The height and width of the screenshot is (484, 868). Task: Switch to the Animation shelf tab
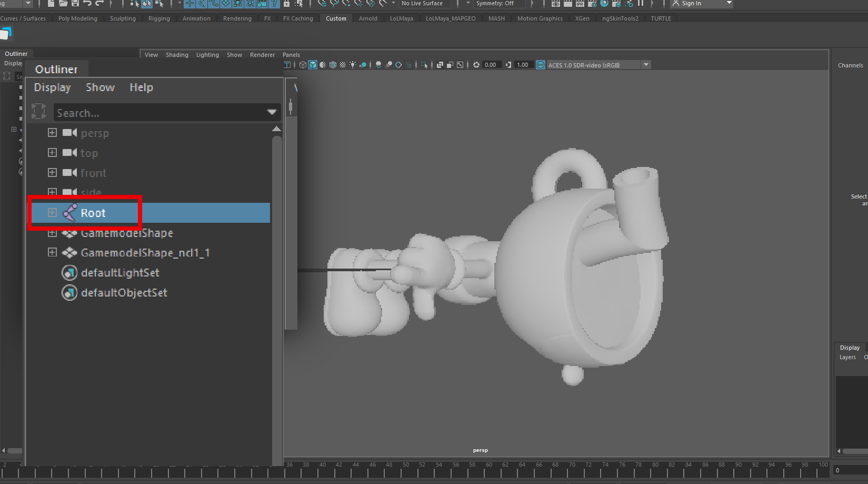196,18
